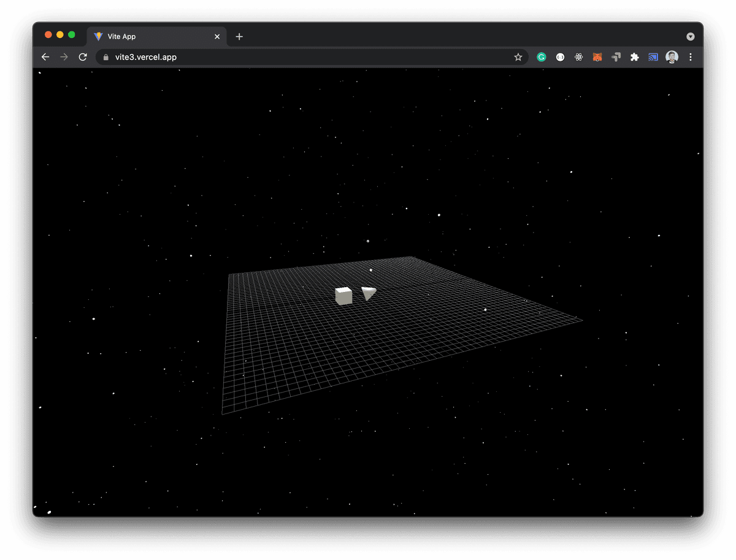The image size is (736, 560).
Task: Click the gray arrows extension icon
Action: point(615,56)
